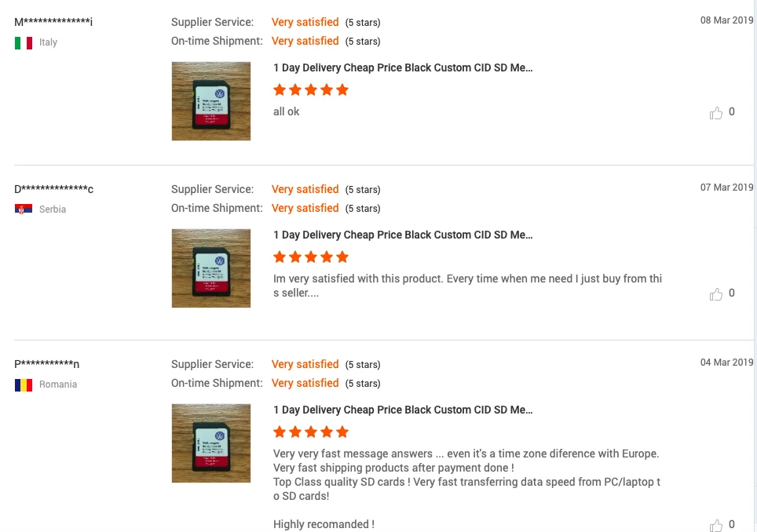Click the thumbs-up icon on Italy review
Viewport: 757px width, 532px height.
(715, 113)
